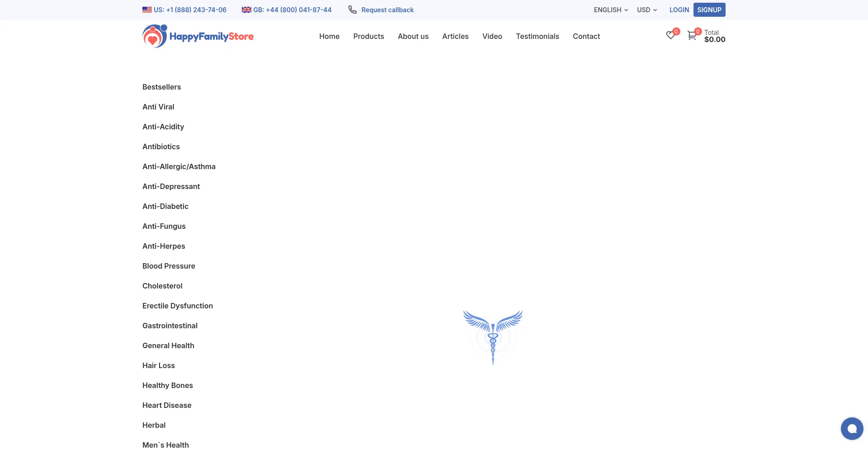This screenshot has width=868, height=449.
Task: Click the GB flag phone number
Action: 287,10
